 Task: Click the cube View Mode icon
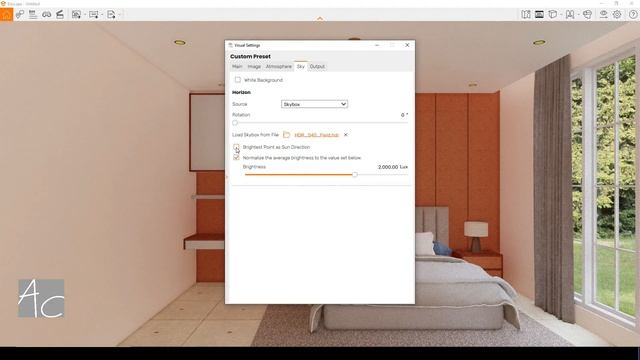pos(553,15)
